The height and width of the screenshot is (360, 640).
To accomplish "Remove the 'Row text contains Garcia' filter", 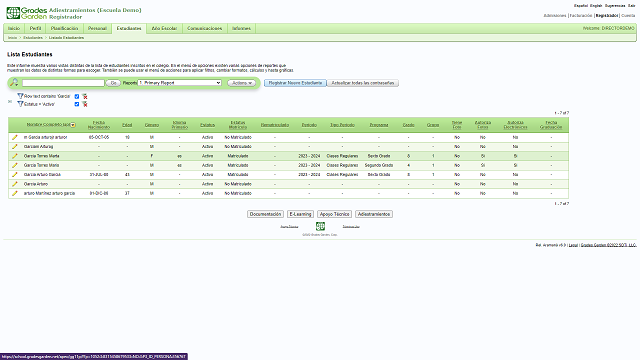I will 85,96.
